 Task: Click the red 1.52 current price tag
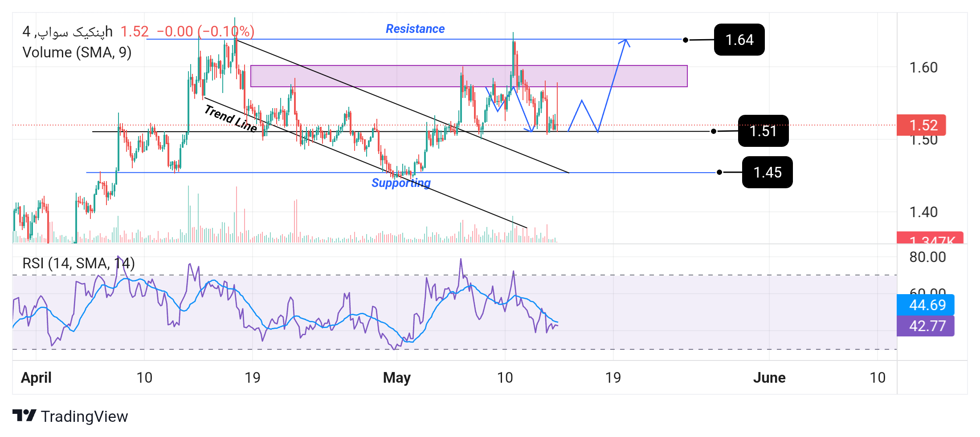click(x=921, y=125)
